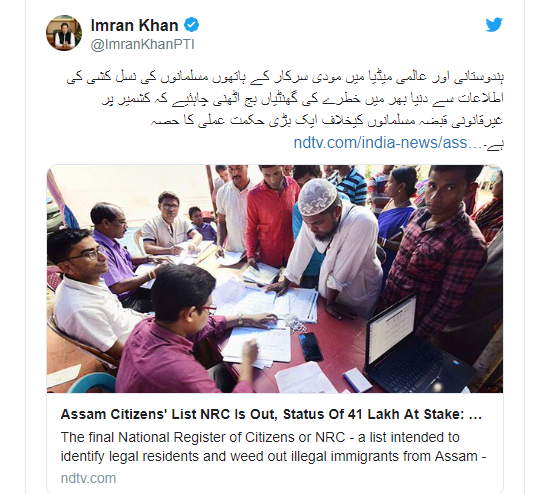
Task: Open the NRC article preview image
Action: click(275, 279)
